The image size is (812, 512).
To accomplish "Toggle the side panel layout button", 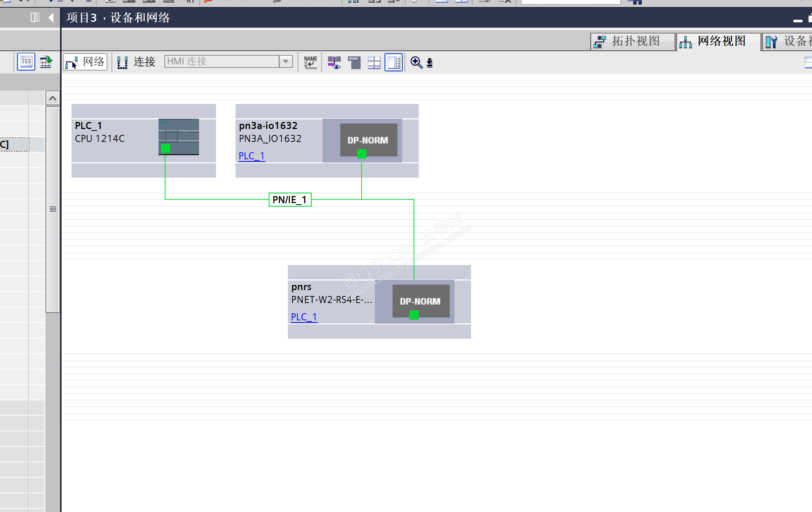I will pyautogui.click(x=394, y=62).
